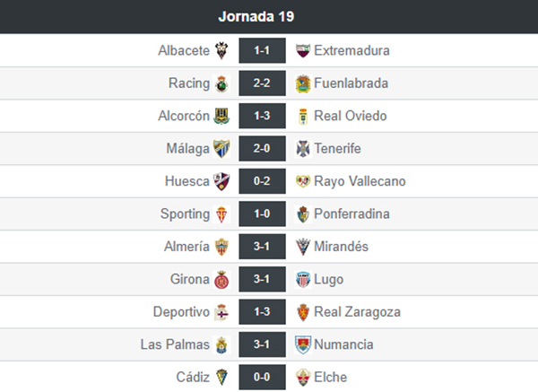Open the Albacete vs Extremadura 1-1 score
Viewport: 538px width, 392px height.
[262, 51]
